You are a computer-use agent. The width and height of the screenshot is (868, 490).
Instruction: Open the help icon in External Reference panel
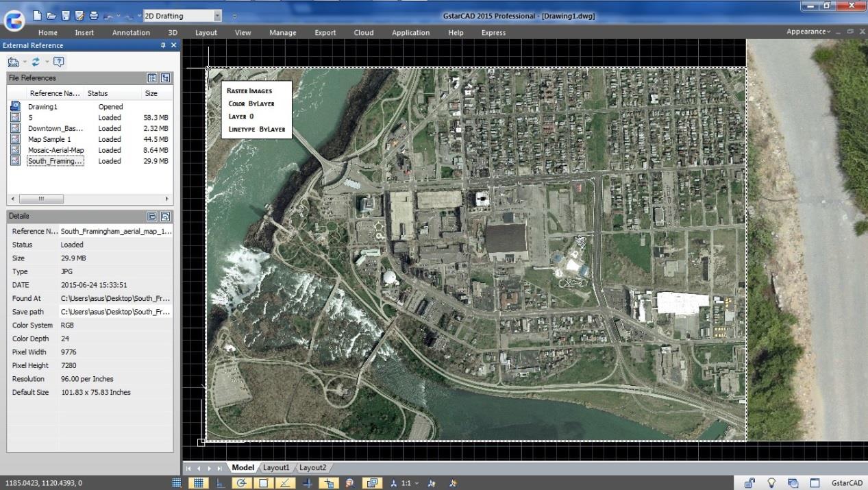[59, 61]
